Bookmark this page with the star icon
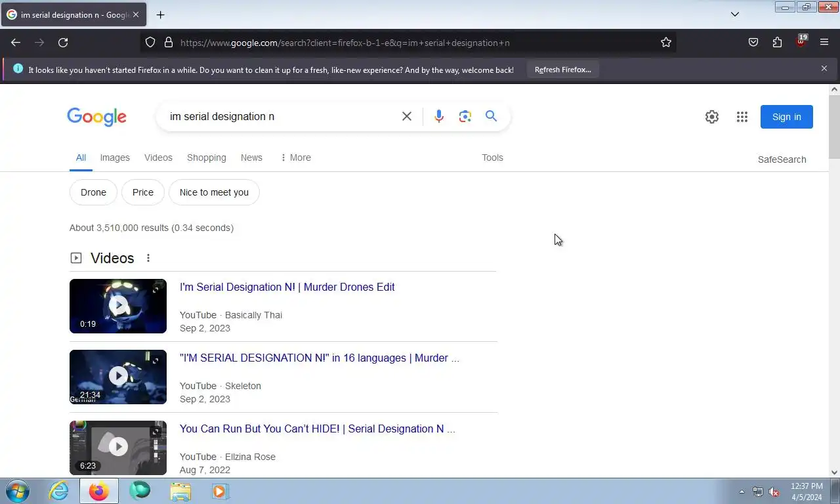The image size is (840, 504). point(666,43)
